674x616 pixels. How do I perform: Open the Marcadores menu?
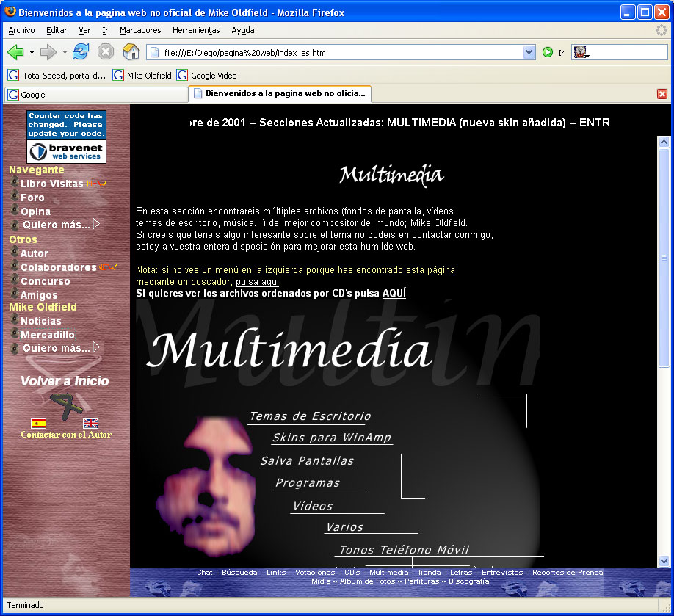[140, 30]
